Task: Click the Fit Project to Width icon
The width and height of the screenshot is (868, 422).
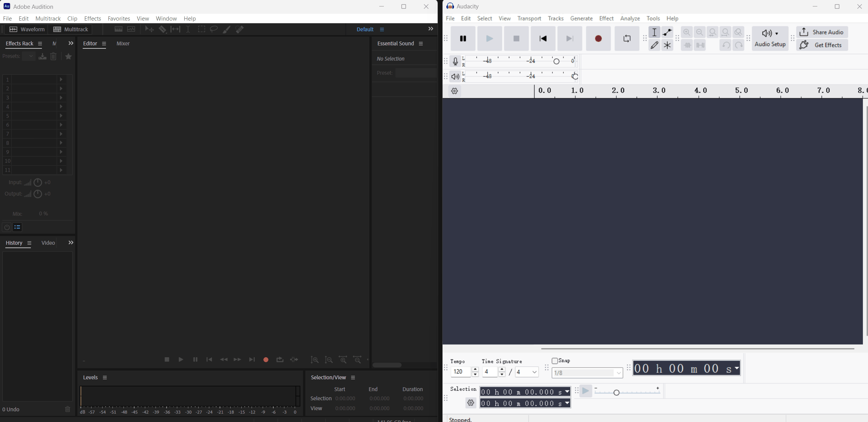Action: (725, 32)
